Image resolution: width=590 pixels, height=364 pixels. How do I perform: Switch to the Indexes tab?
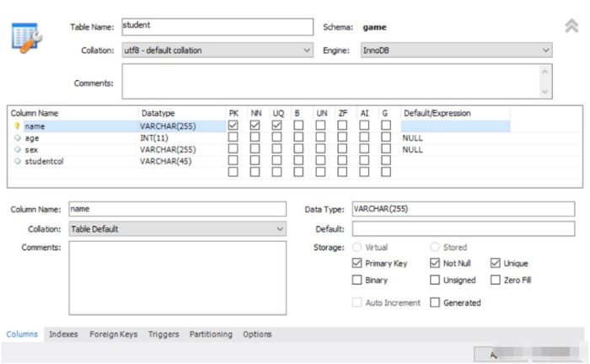(x=63, y=335)
